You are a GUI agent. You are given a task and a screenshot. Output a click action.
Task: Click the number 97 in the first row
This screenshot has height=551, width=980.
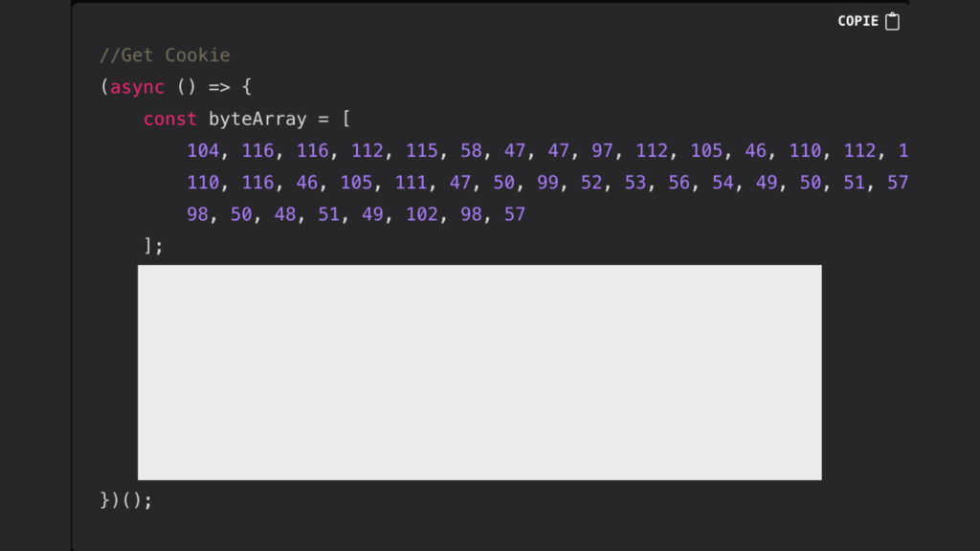[602, 151]
